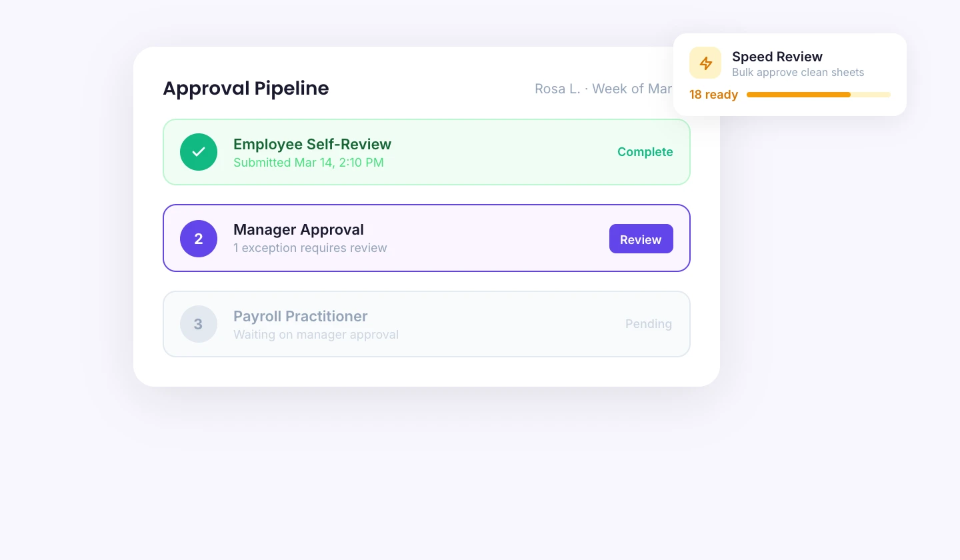Click the lightning bolt Speed Review icon
Image resolution: width=960 pixels, height=560 pixels.
tap(705, 63)
